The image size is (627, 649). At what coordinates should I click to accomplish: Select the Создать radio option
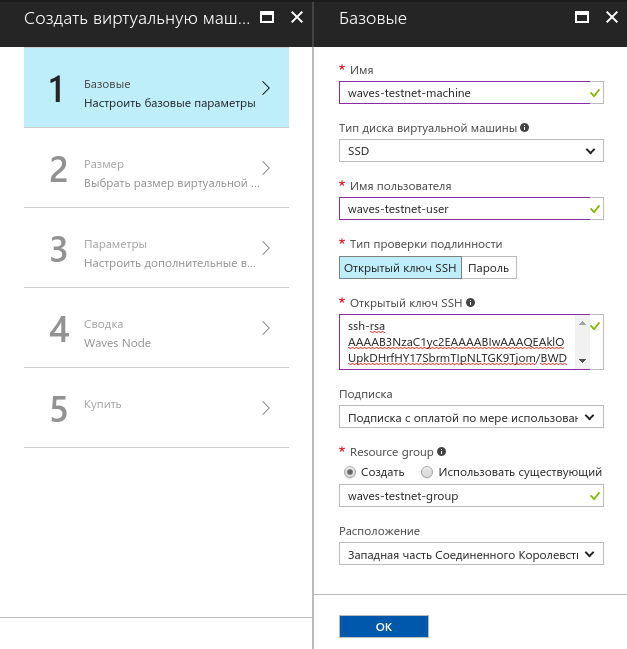tap(349, 472)
